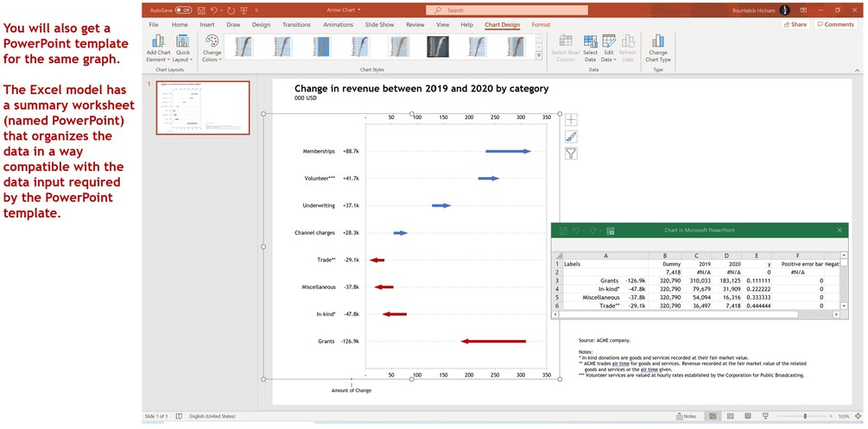Select row 3 header in data sheet

click(557, 281)
